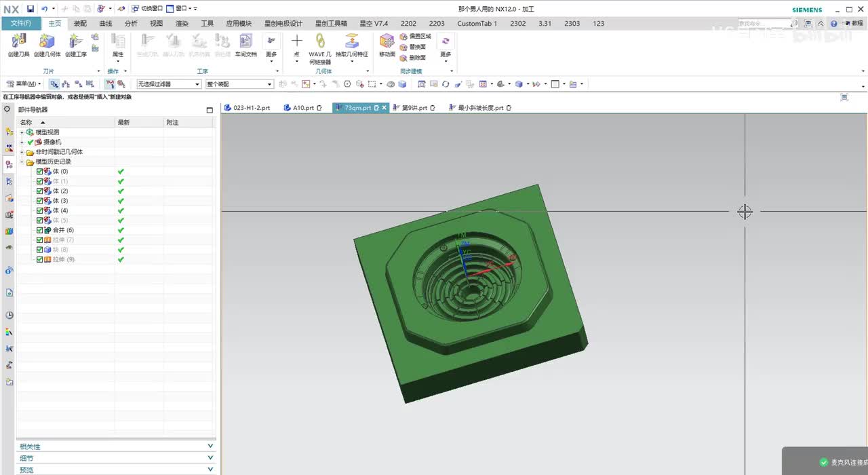The width and height of the screenshot is (868, 475).
Task: Expand the 细节 section
Action: (x=116, y=458)
